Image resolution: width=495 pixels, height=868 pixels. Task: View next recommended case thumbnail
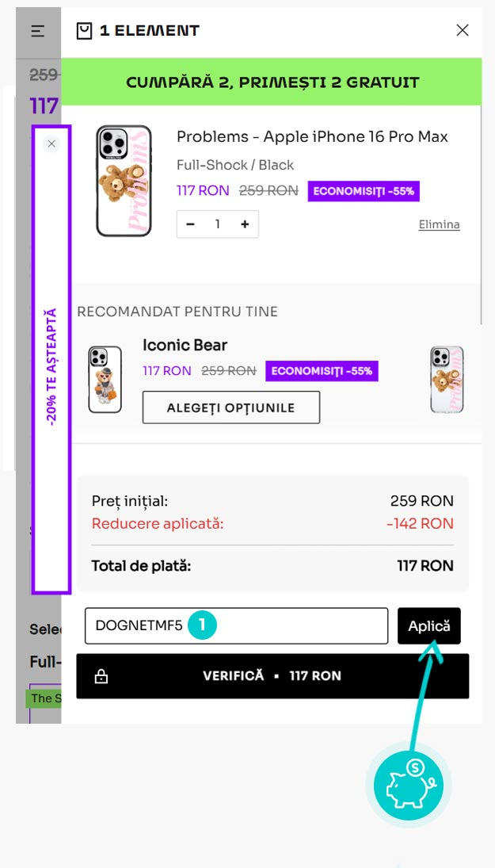point(447,379)
